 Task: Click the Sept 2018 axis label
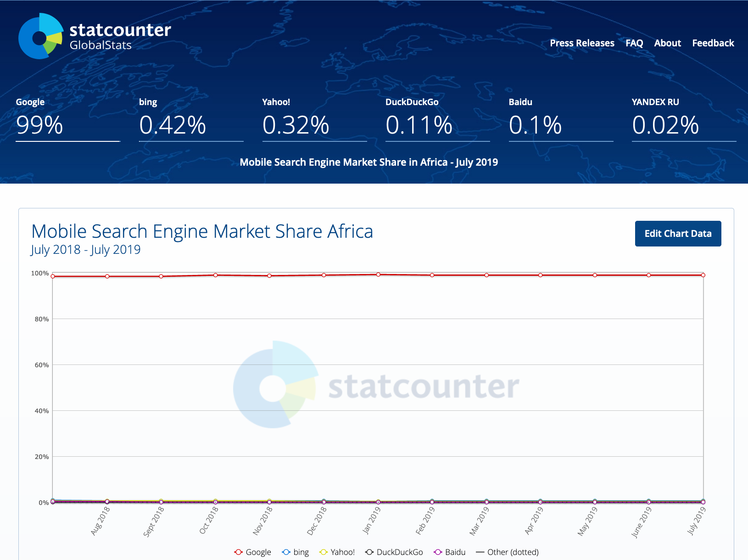coord(154,522)
